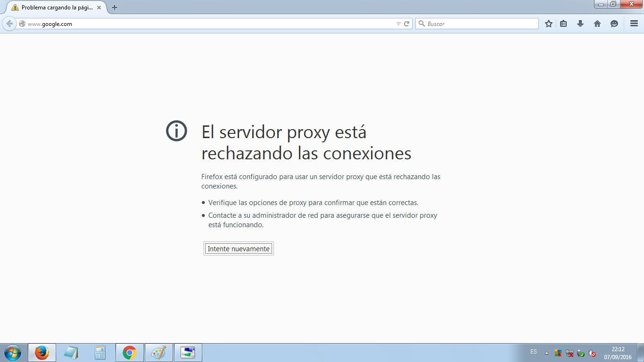Bookmark this page with the star icon
This screenshot has width=644, height=362.
pos(549,24)
